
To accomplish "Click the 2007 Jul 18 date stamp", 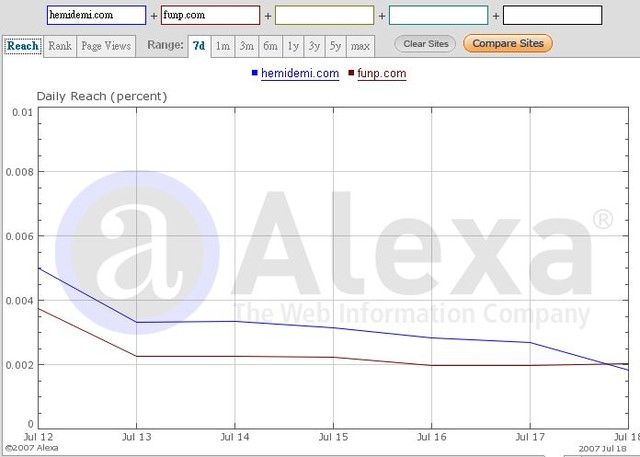I will pos(602,449).
